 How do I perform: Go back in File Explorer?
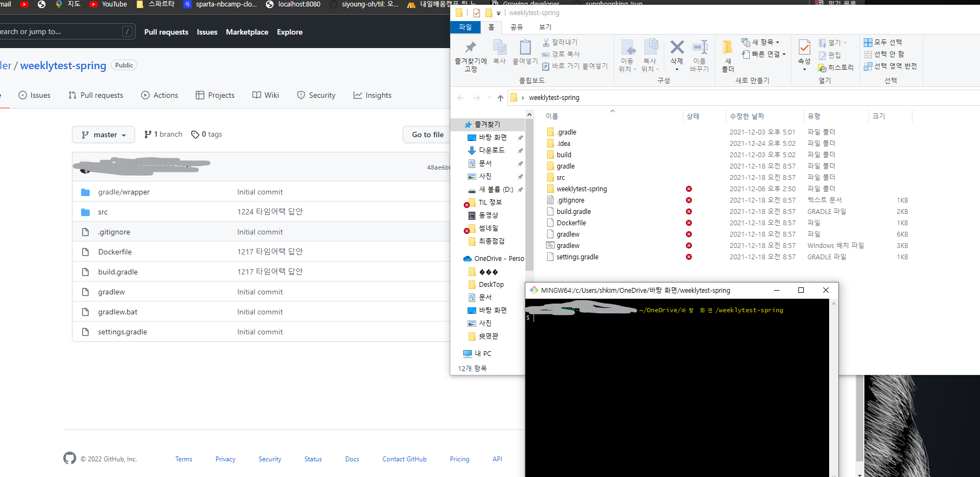pyautogui.click(x=461, y=98)
